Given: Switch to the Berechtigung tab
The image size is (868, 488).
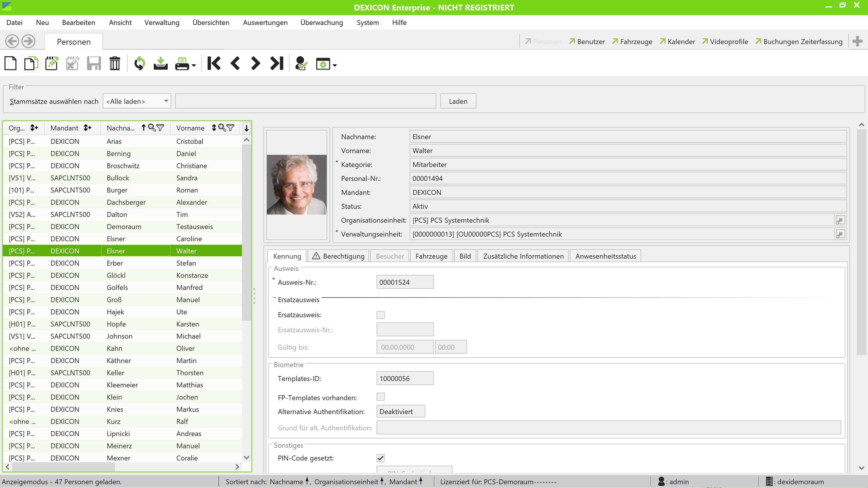Looking at the screenshot, I should point(338,256).
